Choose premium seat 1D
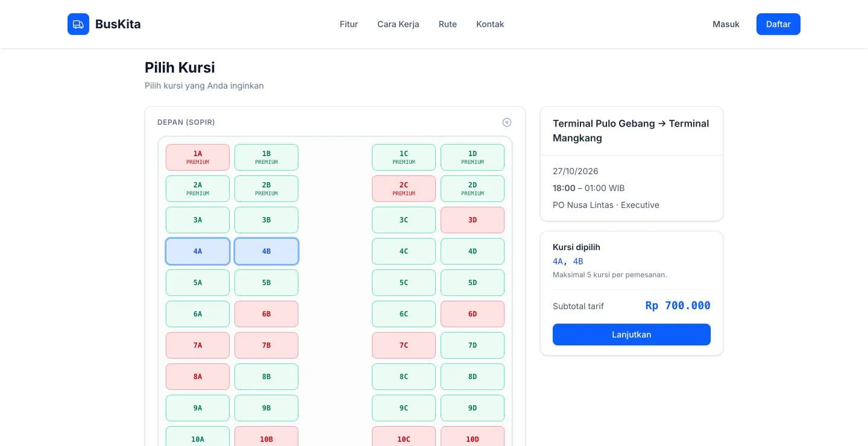 [473, 157]
